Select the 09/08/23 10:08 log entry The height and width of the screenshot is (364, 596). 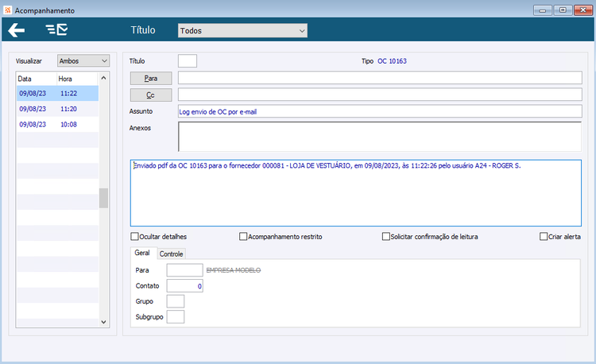[x=57, y=125]
